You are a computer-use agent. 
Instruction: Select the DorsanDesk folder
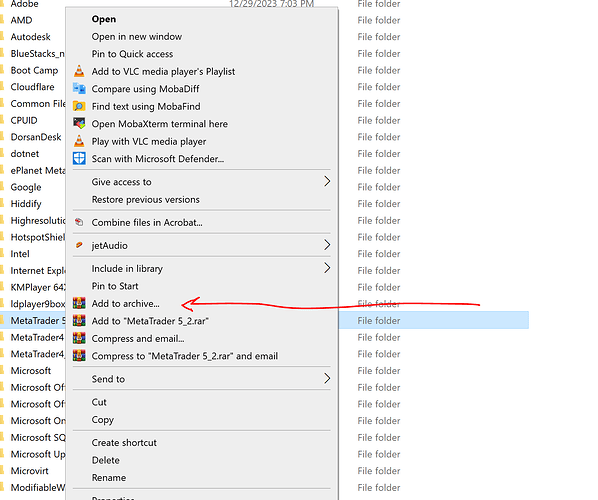click(36, 137)
